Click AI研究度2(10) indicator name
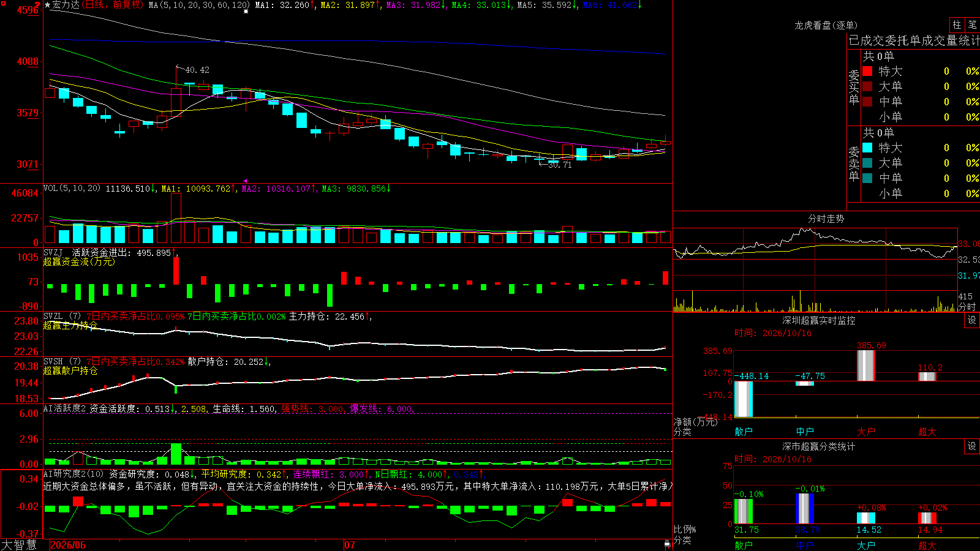Viewport: 980px width, 551px height. coord(73,474)
